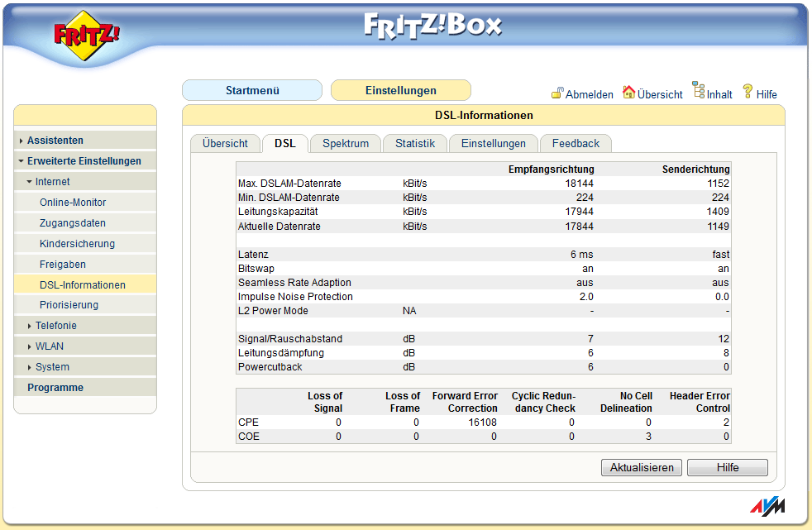
Task: Open Programme in the sidebar
Action: (x=55, y=388)
